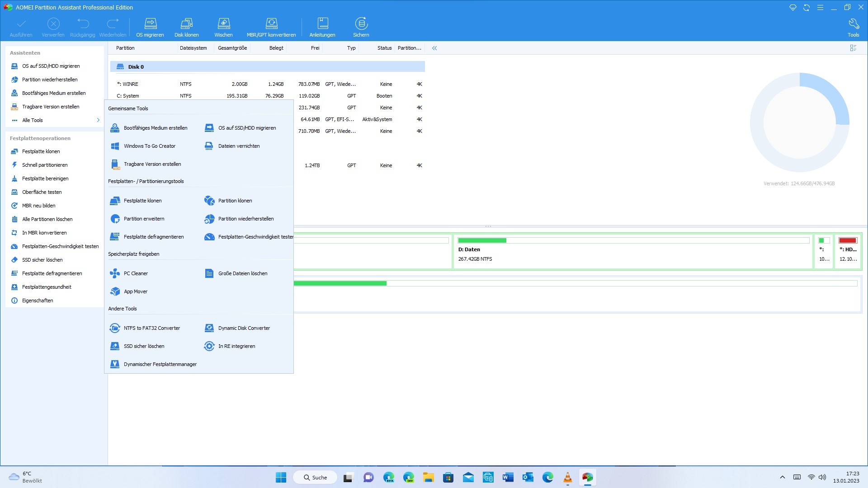The width and height of the screenshot is (868, 488).
Task: Click the collapse panel chevron button
Action: click(x=434, y=48)
